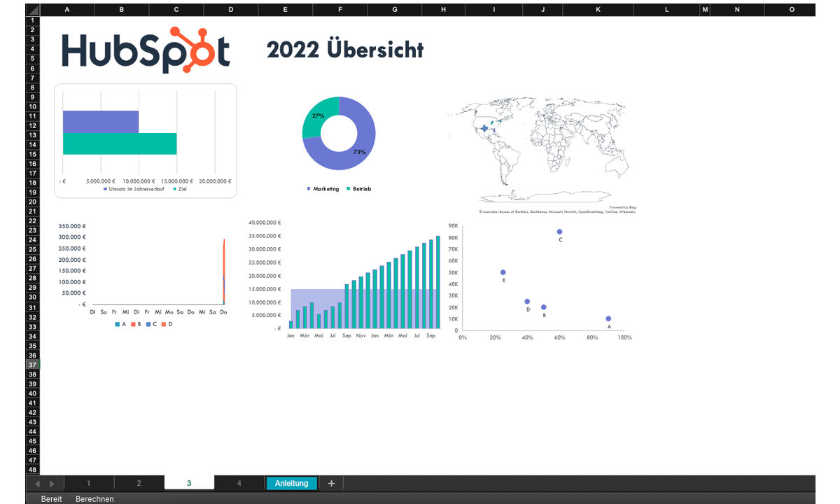Viewport: 840px width, 504px height.
Task: Select the active sheet tab 3
Action: 189,483
